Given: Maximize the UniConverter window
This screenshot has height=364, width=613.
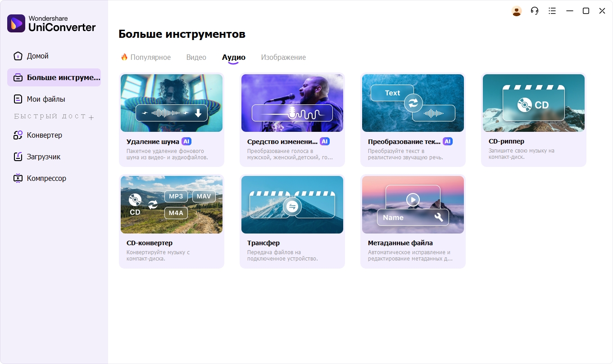Looking at the screenshot, I should coord(586,11).
